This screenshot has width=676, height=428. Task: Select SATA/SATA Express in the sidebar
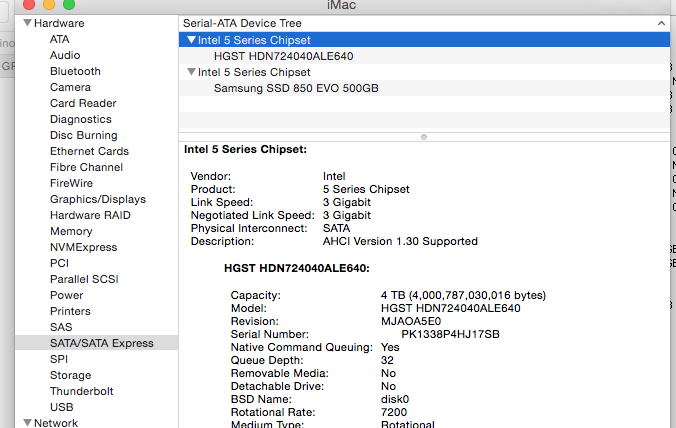[97, 343]
